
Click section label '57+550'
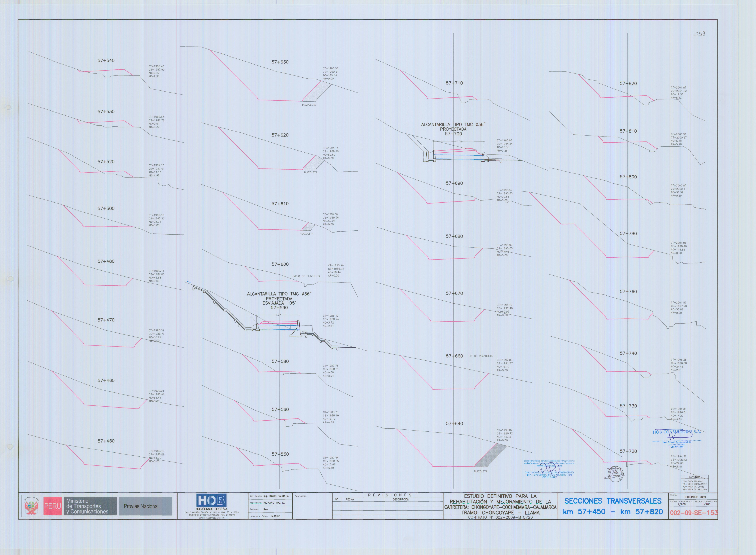click(x=280, y=454)
